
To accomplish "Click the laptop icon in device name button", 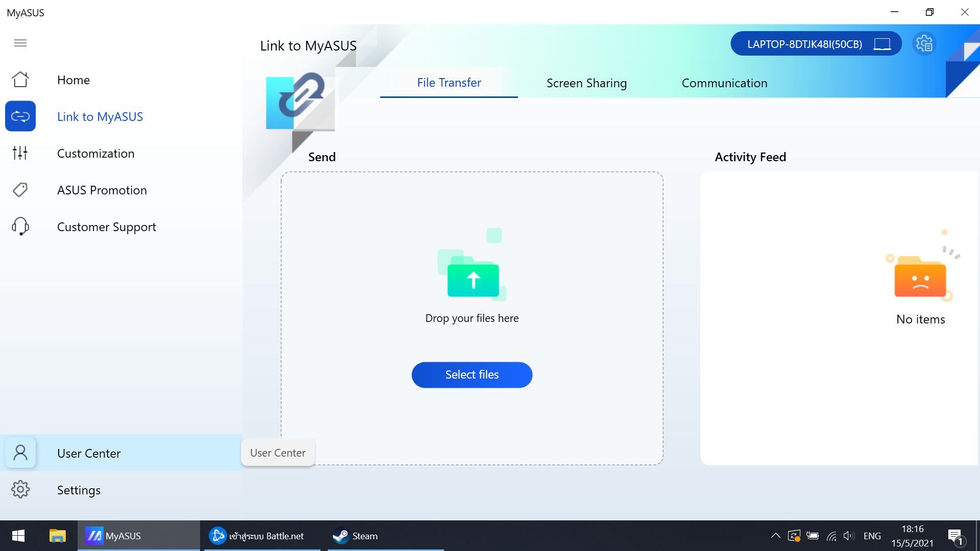I will pyautogui.click(x=882, y=44).
